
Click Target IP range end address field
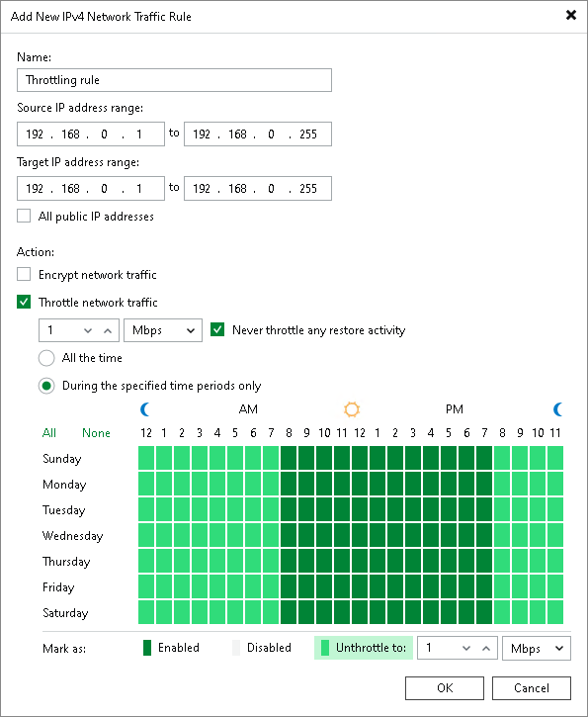pyautogui.click(x=258, y=188)
